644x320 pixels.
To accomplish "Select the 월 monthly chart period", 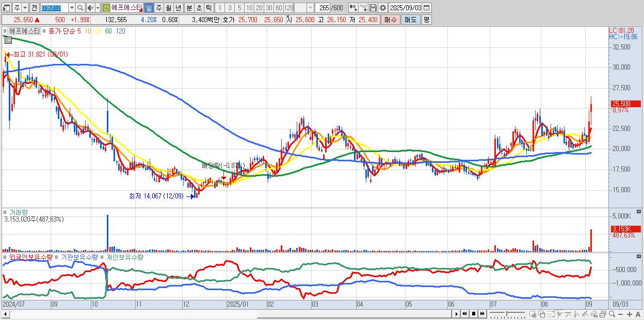I will coord(168,8).
